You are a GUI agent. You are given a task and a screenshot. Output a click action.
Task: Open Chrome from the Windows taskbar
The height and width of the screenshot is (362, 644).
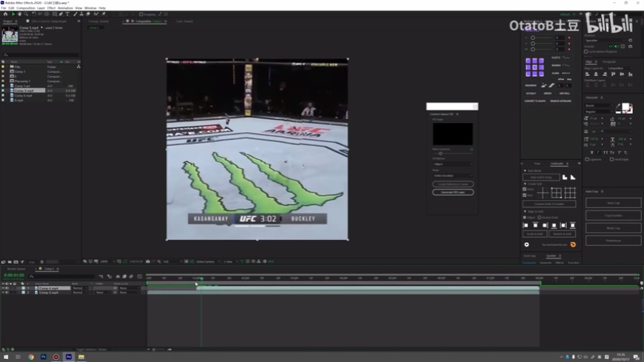[31, 357]
